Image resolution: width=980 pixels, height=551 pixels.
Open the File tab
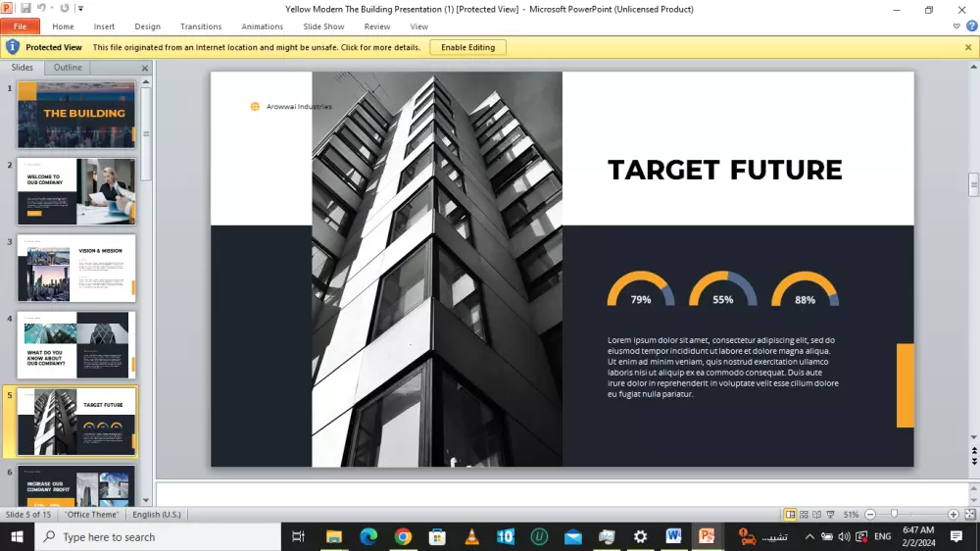tap(20, 26)
